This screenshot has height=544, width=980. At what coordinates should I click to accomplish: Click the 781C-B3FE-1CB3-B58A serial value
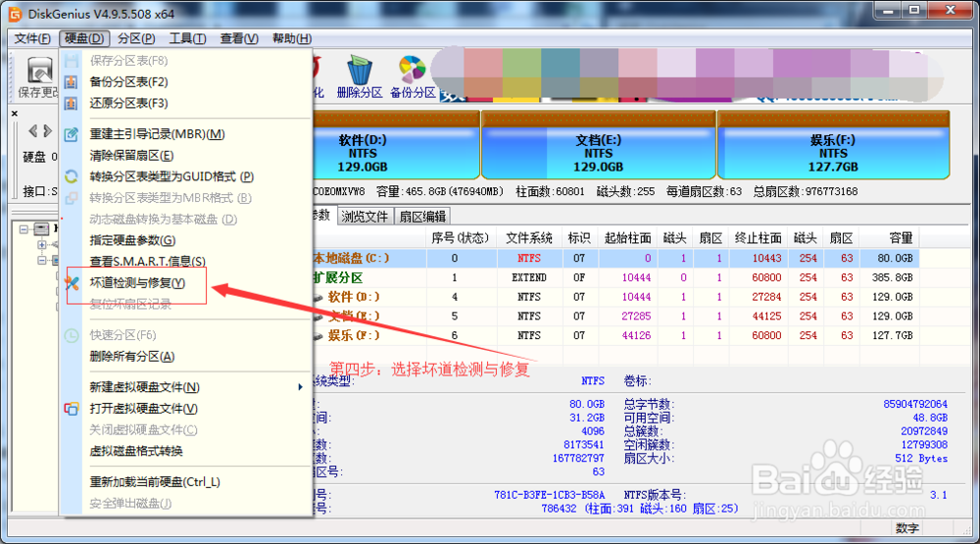coord(550,495)
